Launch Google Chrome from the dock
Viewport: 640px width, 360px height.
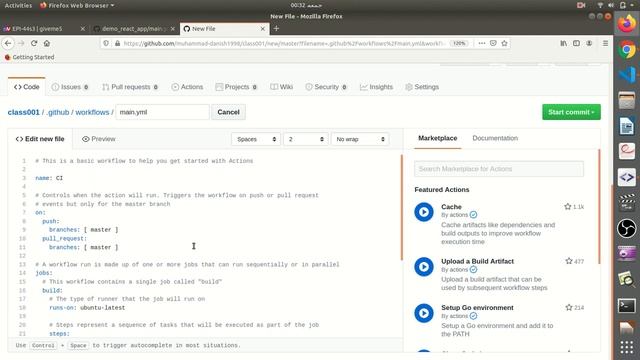[627, 50]
